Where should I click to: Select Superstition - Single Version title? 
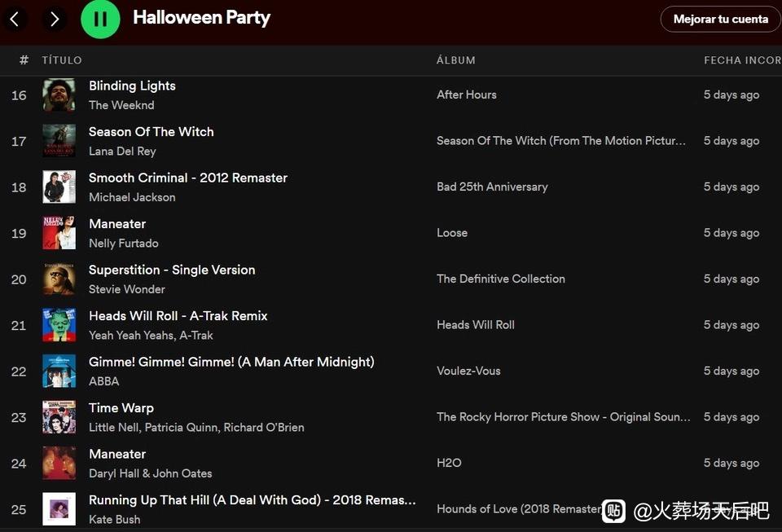(172, 270)
